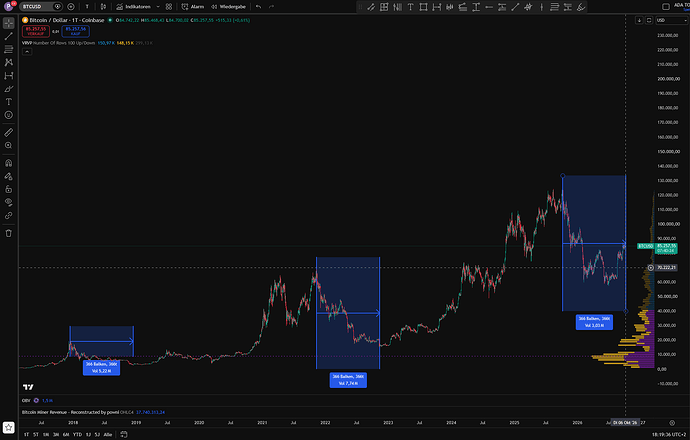The height and width of the screenshot is (440, 690).
Task: Open the Indikatoren dialog
Action: tap(133, 7)
